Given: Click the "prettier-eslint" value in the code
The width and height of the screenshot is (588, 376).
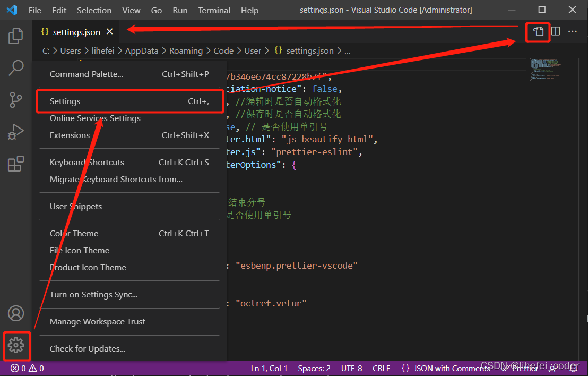Looking at the screenshot, I should coord(315,152).
